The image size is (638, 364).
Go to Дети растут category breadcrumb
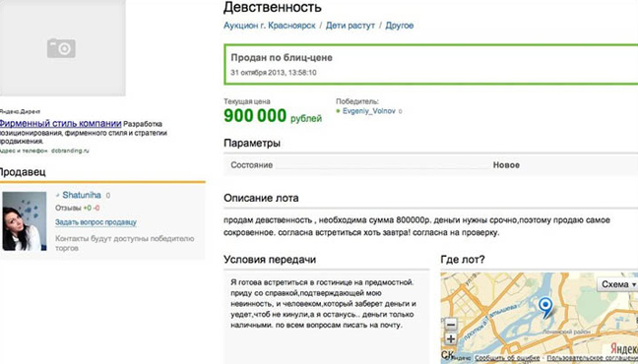[x=350, y=26]
